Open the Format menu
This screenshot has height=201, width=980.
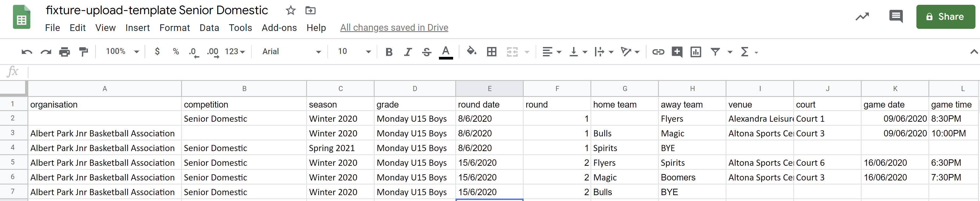(x=174, y=28)
